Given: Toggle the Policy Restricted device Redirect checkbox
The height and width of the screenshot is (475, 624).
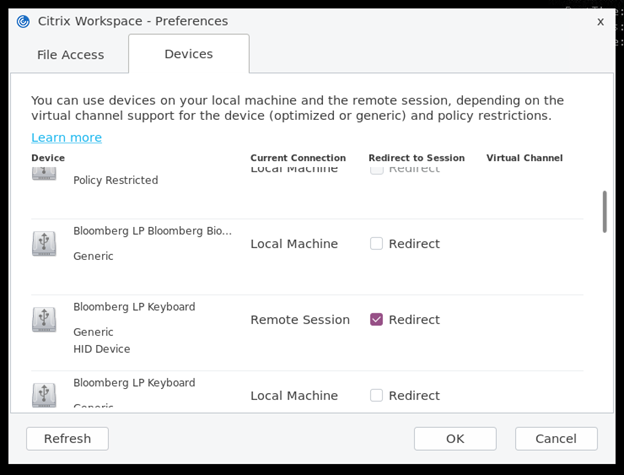Looking at the screenshot, I should (x=377, y=170).
